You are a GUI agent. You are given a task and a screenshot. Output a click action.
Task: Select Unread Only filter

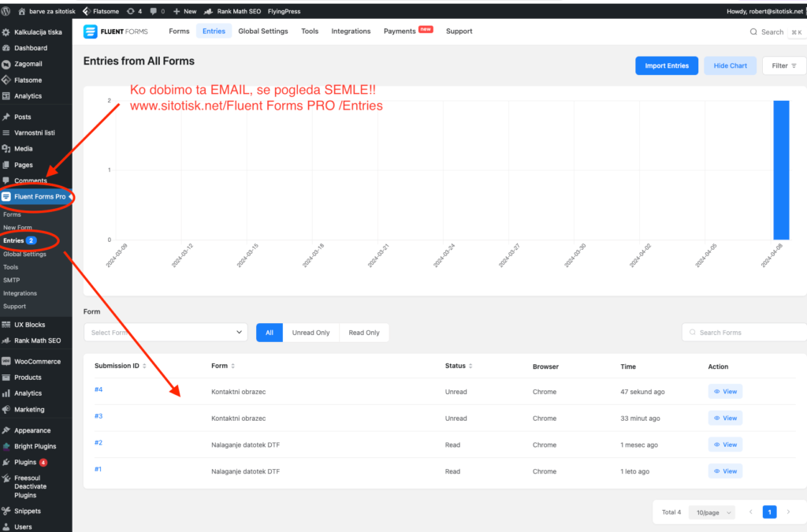pyautogui.click(x=311, y=333)
